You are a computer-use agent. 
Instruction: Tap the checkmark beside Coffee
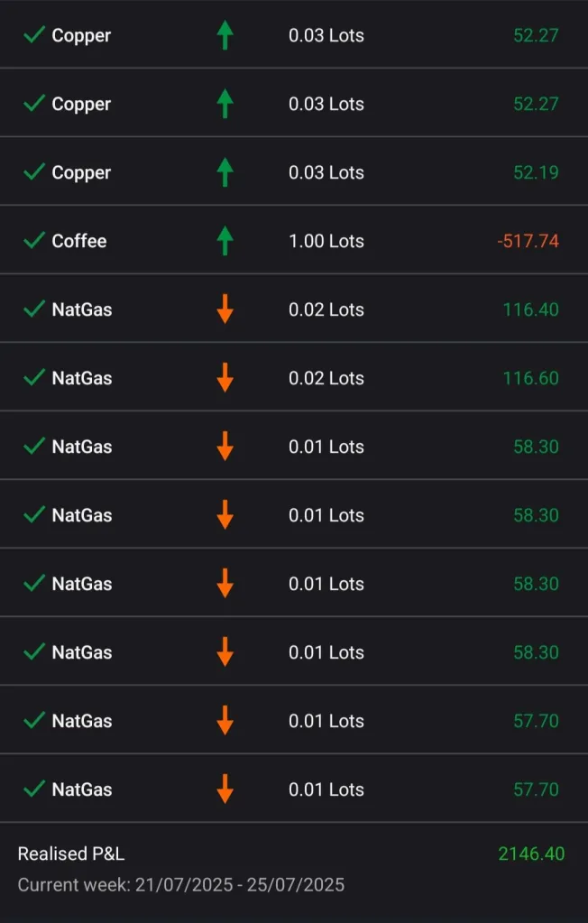34,241
